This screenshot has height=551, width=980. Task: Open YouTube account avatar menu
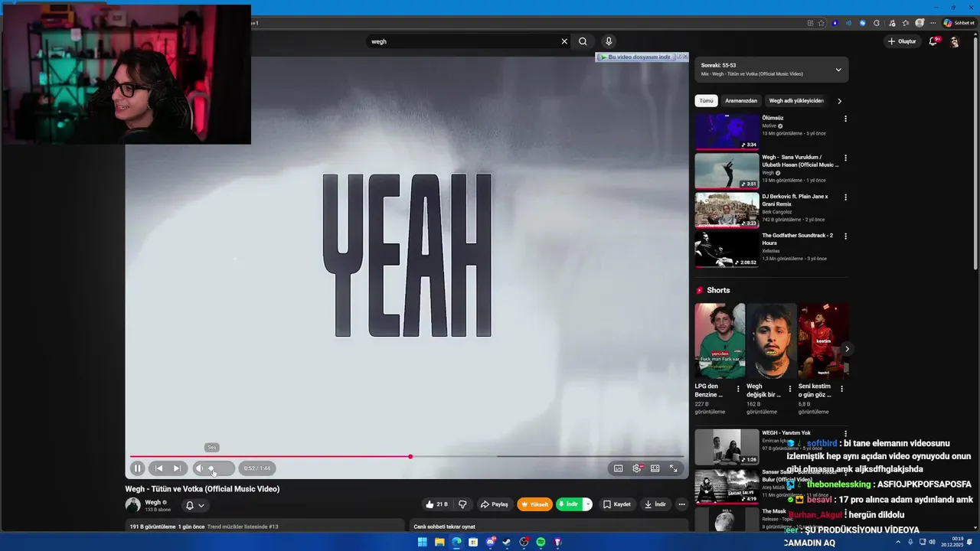click(955, 41)
